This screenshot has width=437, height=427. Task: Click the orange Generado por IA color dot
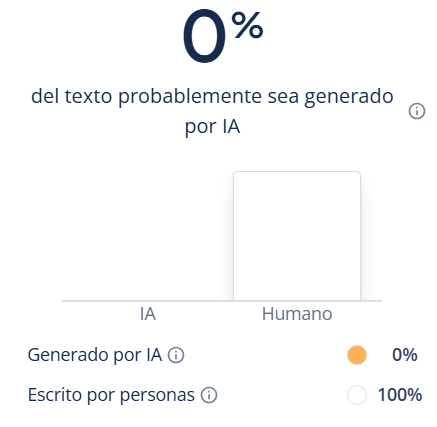(357, 355)
